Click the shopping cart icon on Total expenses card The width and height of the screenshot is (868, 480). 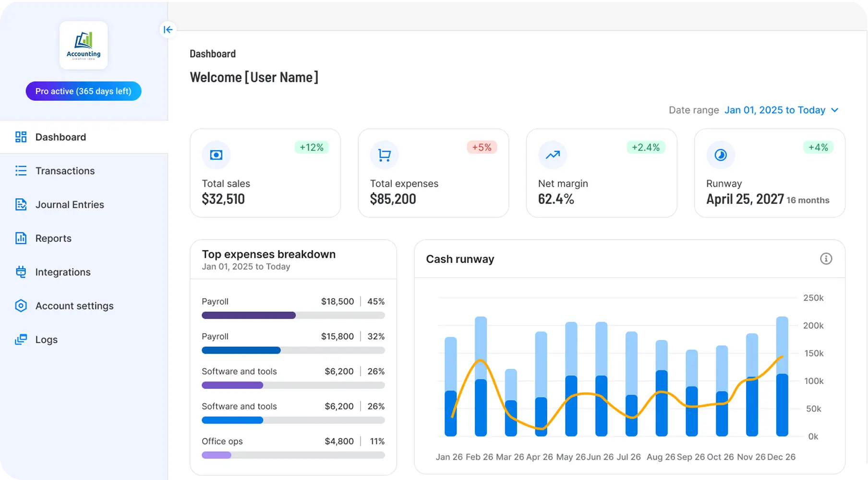[x=384, y=155]
